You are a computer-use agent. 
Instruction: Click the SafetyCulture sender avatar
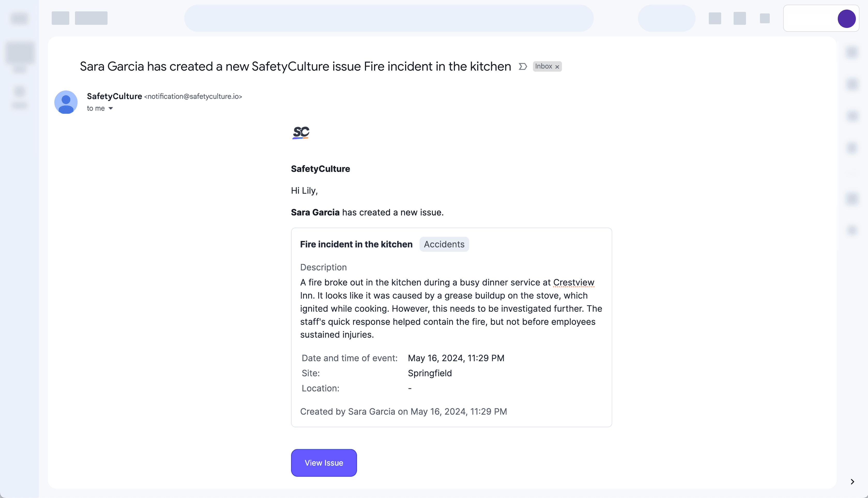pos(66,102)
